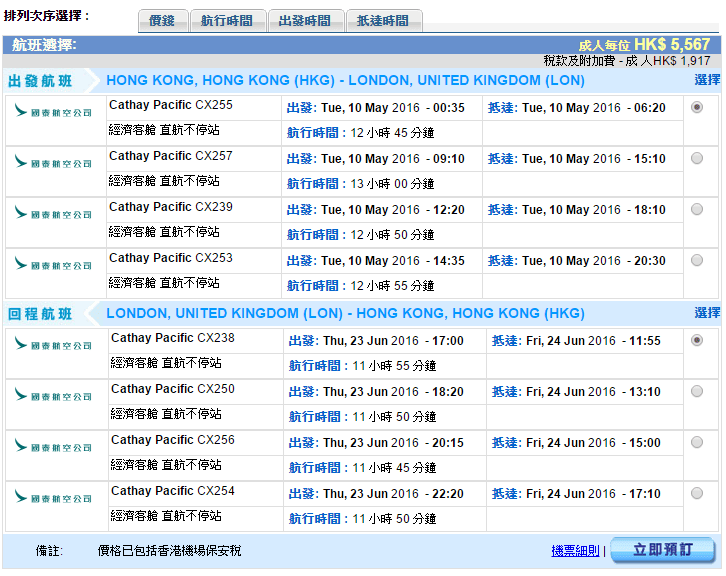726x576 pixels.
Task: Sort results by 抵達時間 tab
Action: click(x=383, y=21)
